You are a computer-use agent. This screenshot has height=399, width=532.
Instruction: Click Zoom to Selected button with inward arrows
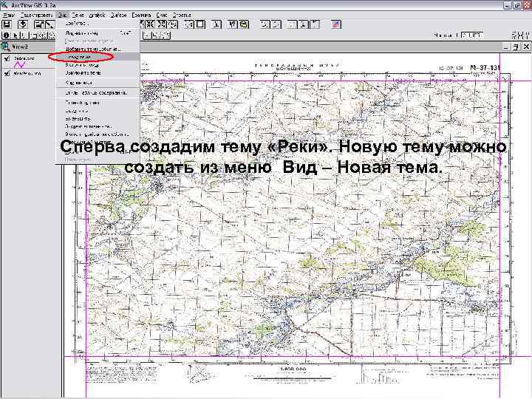(x=149, y=24)
